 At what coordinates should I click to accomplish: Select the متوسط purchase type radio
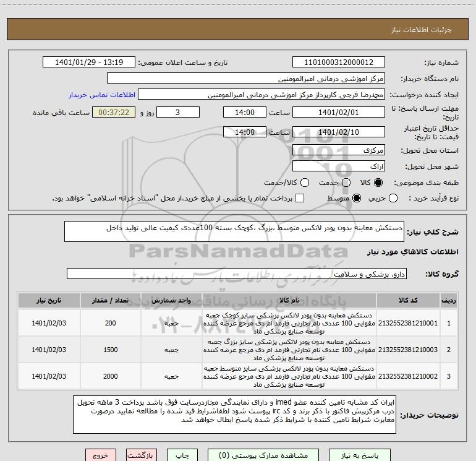tap(357, 198)
